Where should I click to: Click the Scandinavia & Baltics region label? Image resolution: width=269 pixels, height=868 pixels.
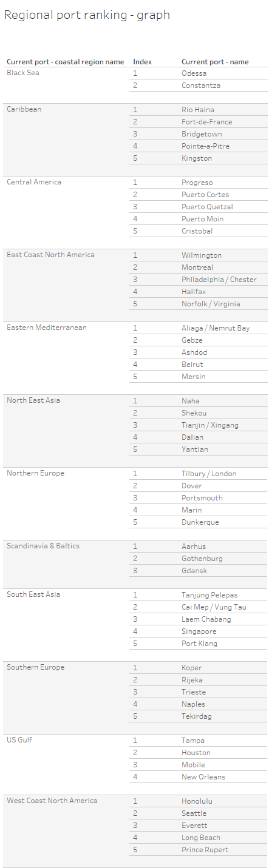(x=43, y=546)
